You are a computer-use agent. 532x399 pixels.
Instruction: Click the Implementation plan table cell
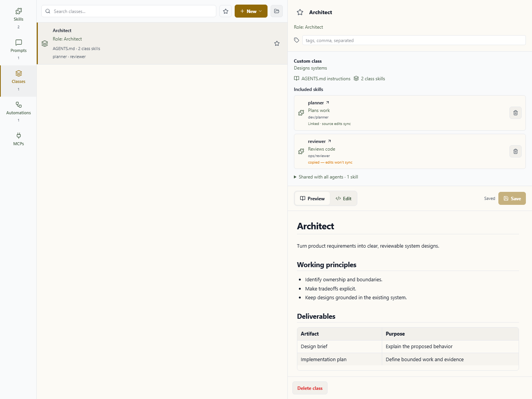click(x=339, y=359)
